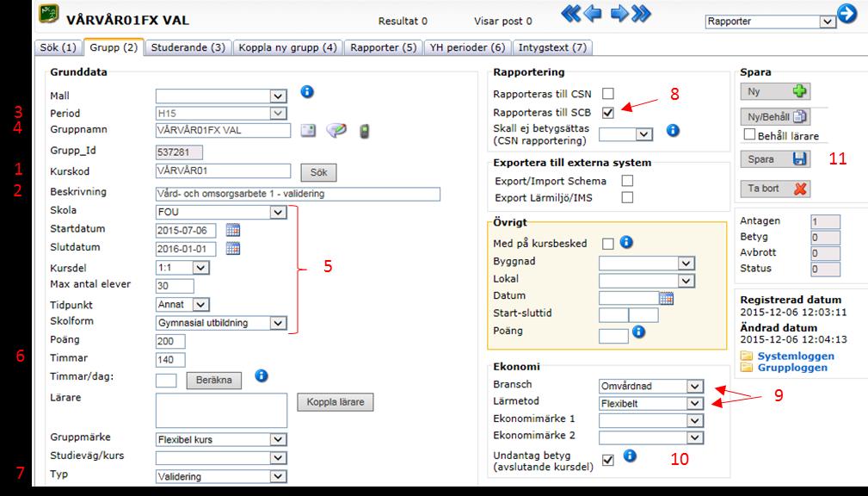The image size is (868, 496).
Task: Click the application logo icon top-left
Action: coord(49,14)
